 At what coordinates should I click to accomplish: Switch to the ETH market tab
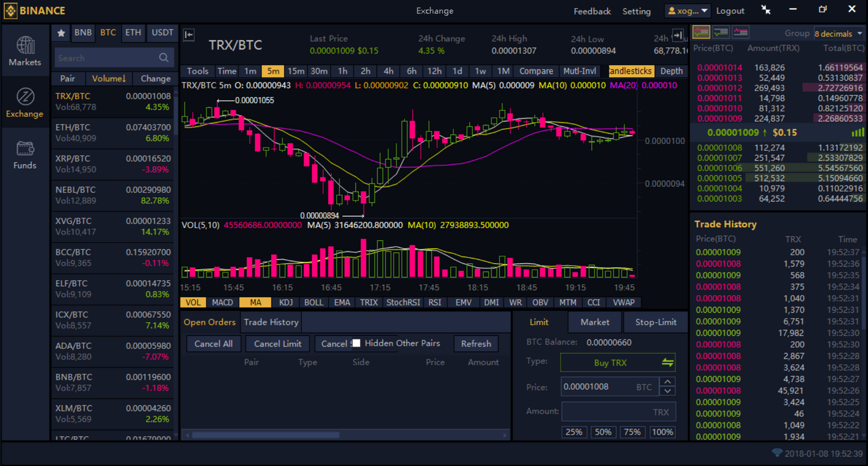coord(133,33)
